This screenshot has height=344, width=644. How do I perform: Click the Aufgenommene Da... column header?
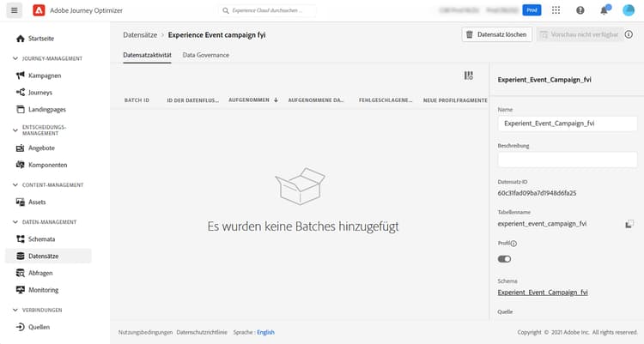[315, 100]
